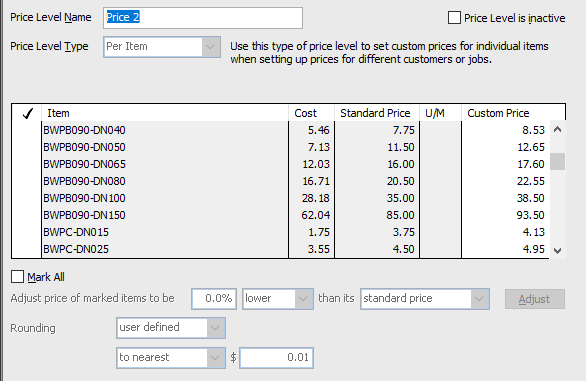Mark the BWPC-DN015 row's check column
This screenshot has height=381, width=586.
(x=27, y=232)
